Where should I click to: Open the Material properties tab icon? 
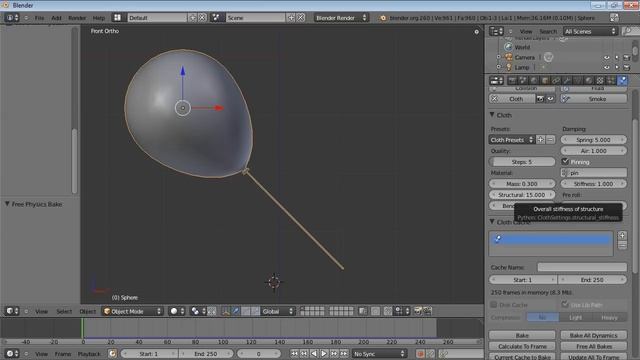(589, 80)
